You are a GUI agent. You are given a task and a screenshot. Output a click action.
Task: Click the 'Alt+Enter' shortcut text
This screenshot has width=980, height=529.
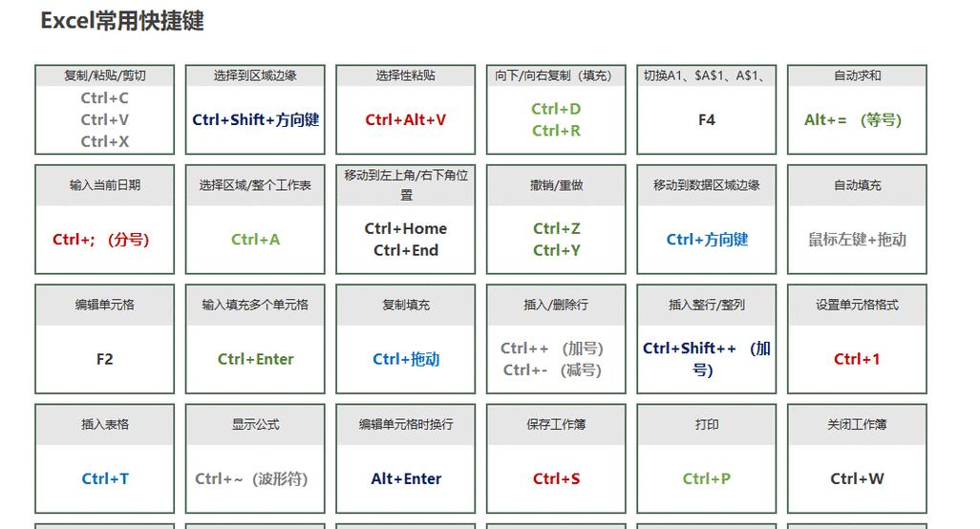pos(406,479)
